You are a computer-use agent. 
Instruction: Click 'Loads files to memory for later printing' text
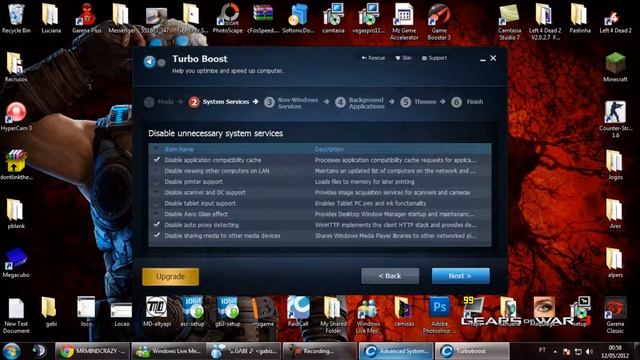364,182
